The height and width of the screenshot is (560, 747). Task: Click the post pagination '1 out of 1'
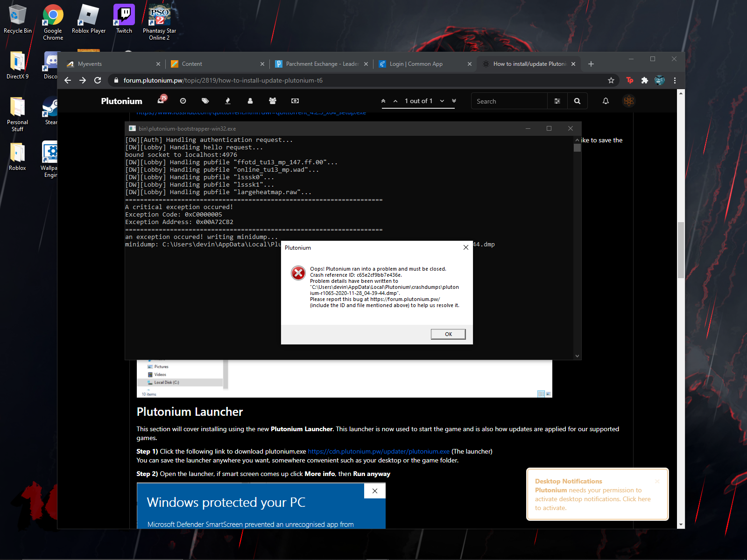[x=419, y=101]
